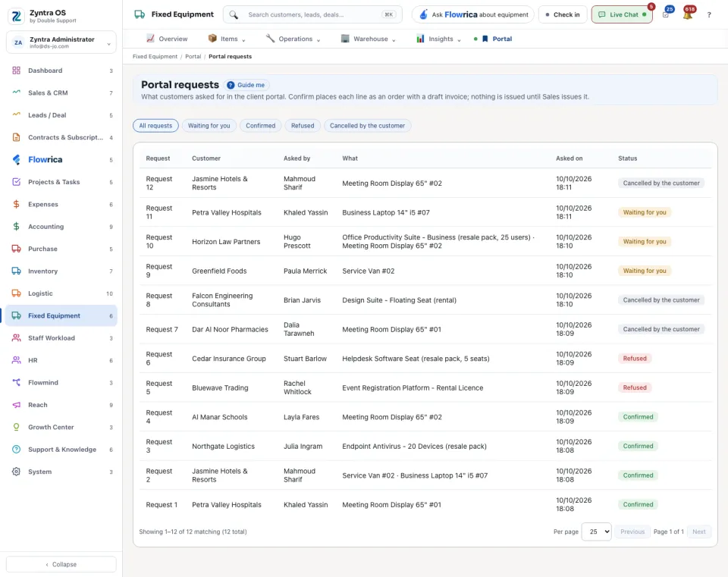Show only Refused requests
The height and width of the screenshot is (577, 728).
click(x=303, y=126)
